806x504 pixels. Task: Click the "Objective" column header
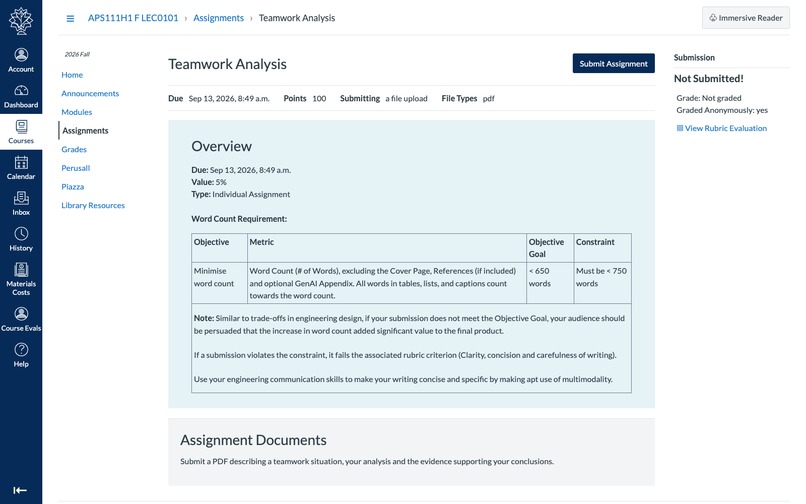219,248
